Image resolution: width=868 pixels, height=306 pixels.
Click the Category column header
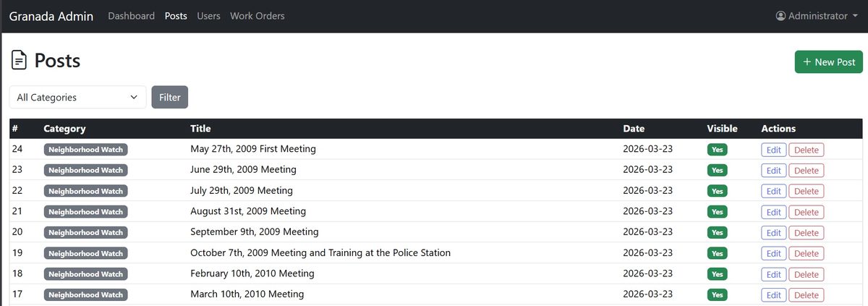point(64,129)
